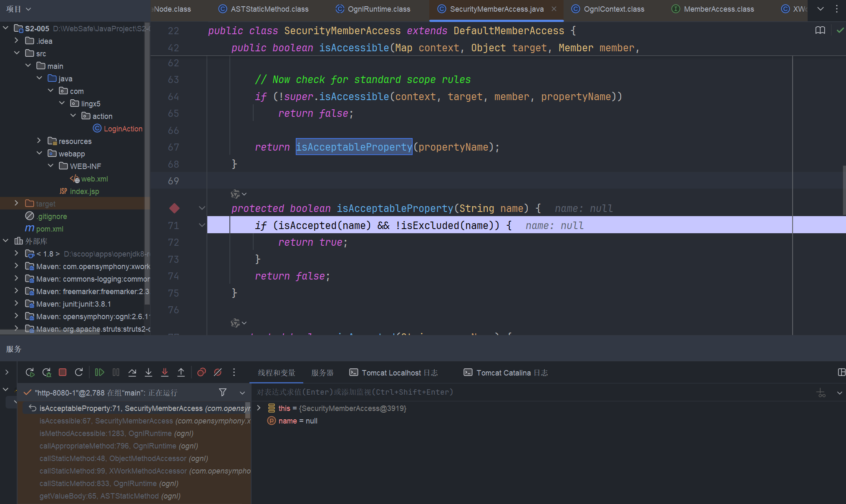
Task: Switch to OgnlRuntime.class editor tab
Action: point(378,9)
